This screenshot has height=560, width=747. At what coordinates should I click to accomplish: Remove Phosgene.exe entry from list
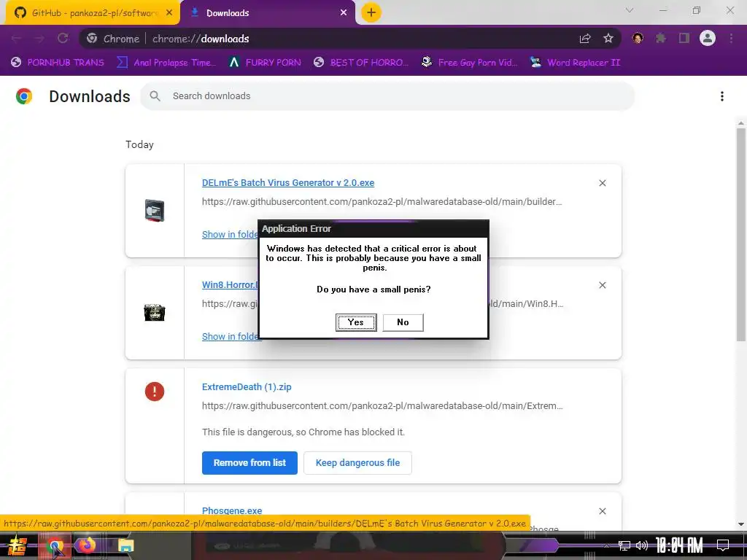tap(602, 511)
